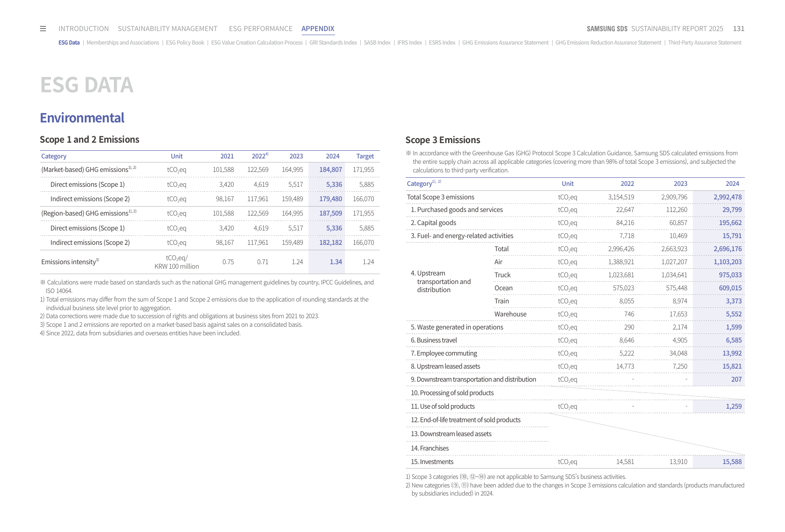The width and height of the screenshot is (785, 532).
Task: Click the 2024 value 184,807
Action: [x=331, y=170]
